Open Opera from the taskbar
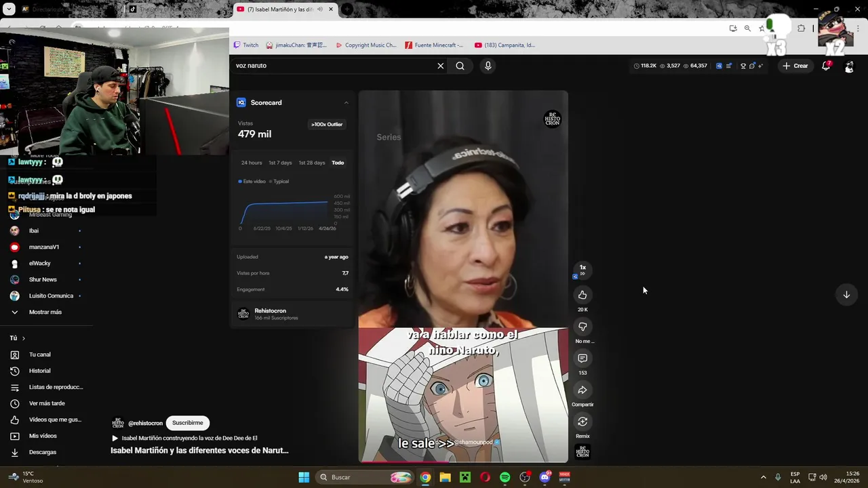The width and height of the screenshot is (868, 488). pyautogui.click(x=485, y=477)
